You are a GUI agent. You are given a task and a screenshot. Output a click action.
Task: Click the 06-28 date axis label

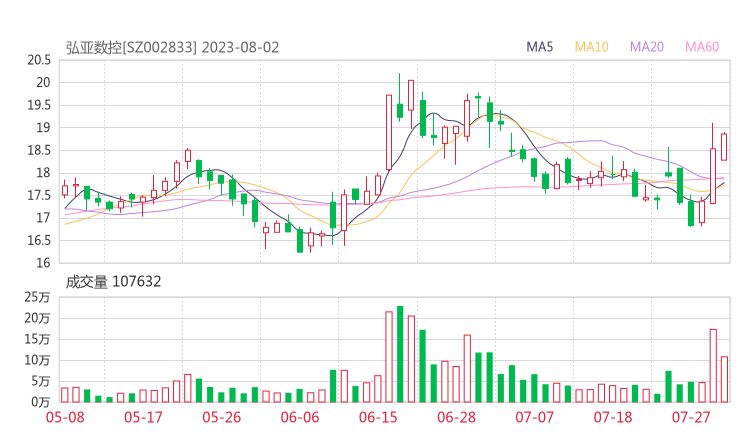[x=457, y=417]
